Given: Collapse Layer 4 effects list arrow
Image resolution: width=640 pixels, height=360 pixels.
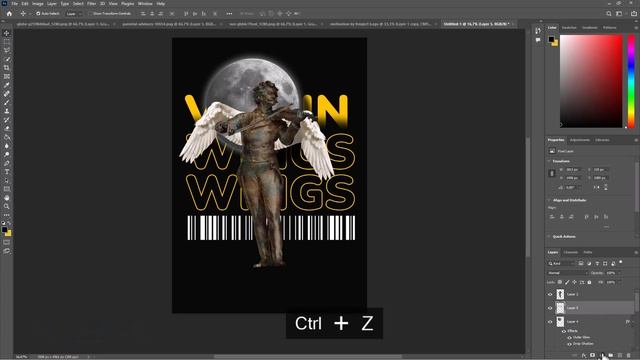Looking at the screenshot, I should pyautogui.click(x=633, y=322).
